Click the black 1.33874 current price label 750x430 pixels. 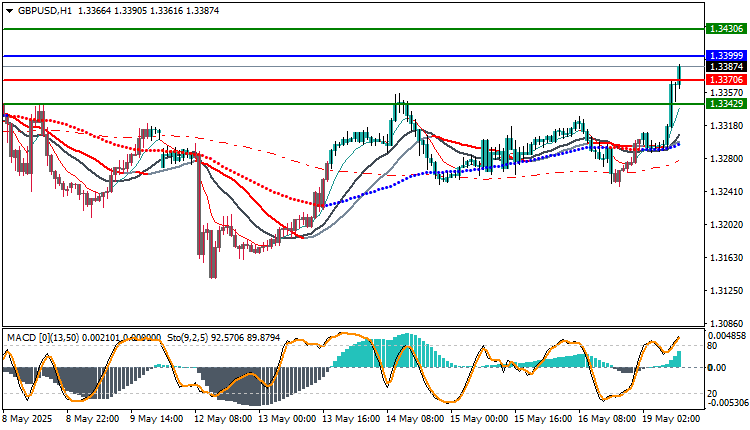pyautogui.click(x=726, y=66)
